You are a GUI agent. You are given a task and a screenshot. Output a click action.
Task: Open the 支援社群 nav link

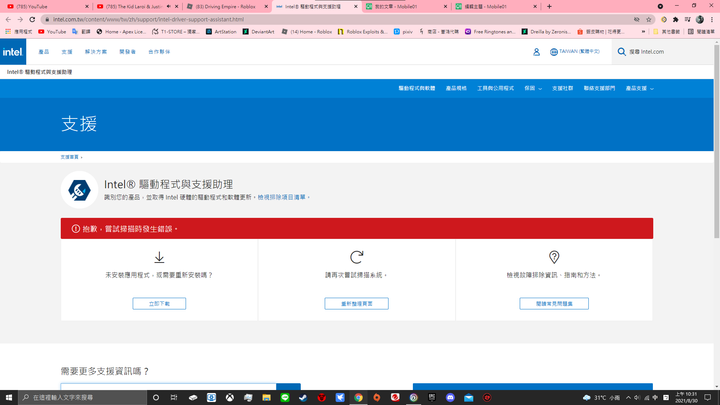(562, 88)
